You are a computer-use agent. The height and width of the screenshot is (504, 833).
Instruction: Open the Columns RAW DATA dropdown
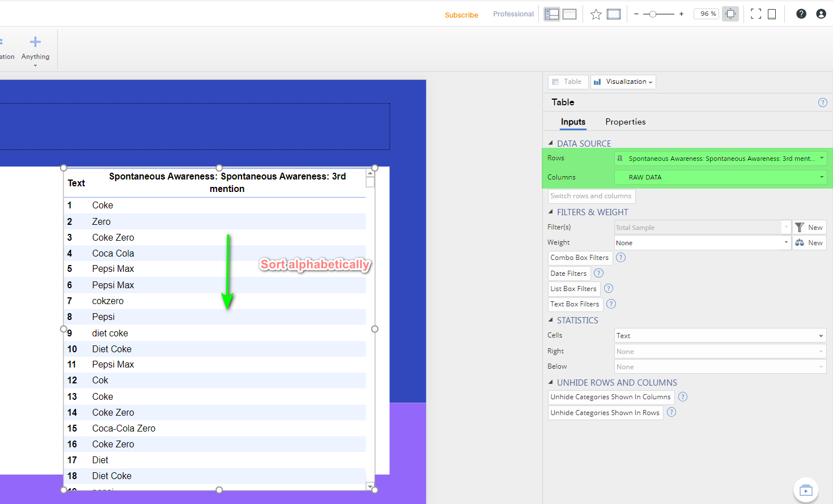[x=721, y=177]
